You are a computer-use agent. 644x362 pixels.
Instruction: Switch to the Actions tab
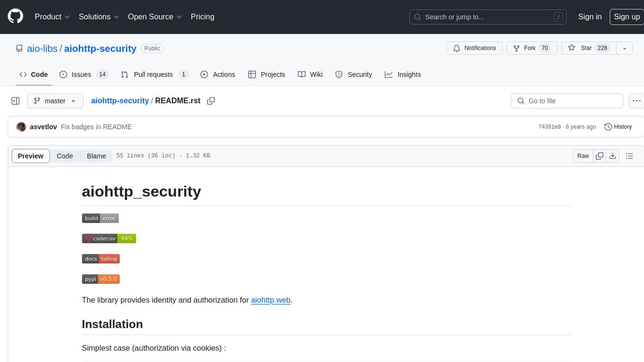click(218, 74)
